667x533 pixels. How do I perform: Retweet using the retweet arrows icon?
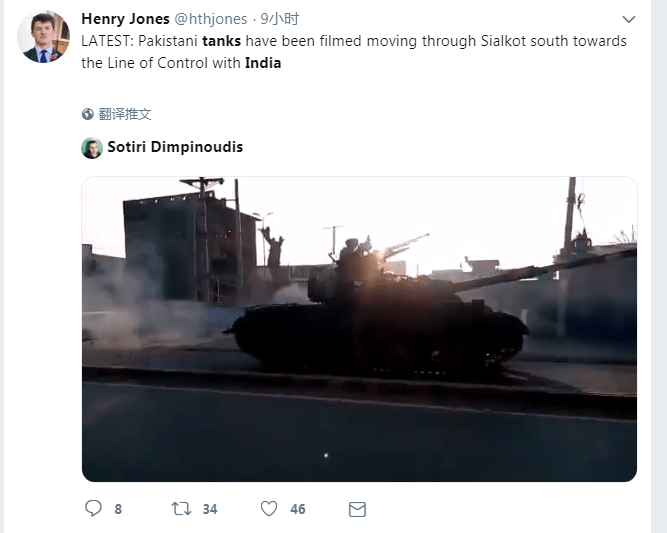[x=181, y=509]
